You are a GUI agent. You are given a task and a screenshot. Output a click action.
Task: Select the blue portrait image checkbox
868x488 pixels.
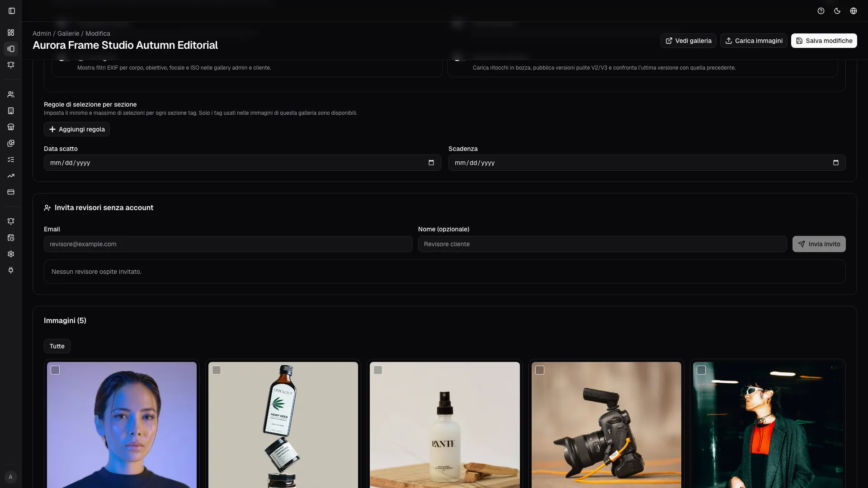pos(55,370)
